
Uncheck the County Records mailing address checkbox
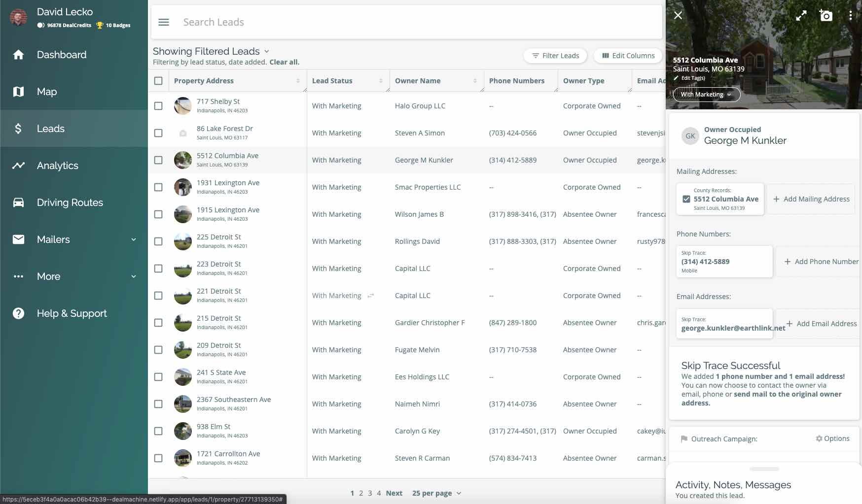pyautogui.click(x=686, y=199)
